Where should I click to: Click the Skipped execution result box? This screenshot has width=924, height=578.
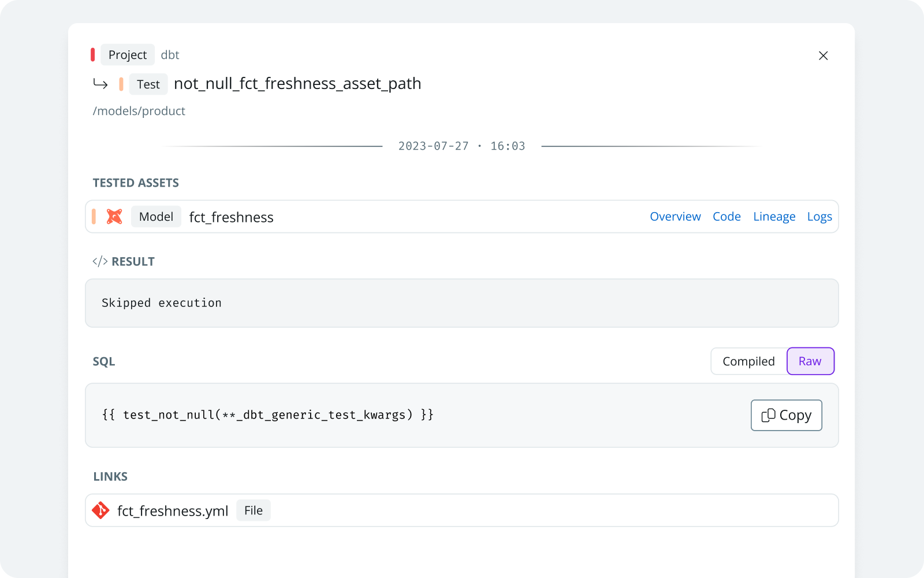point(461,303)
